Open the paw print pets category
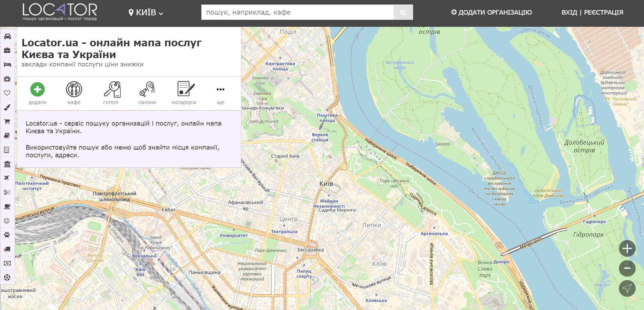This screenshot has height=310, width=644. pyautogui.click(x=7, y=235)
